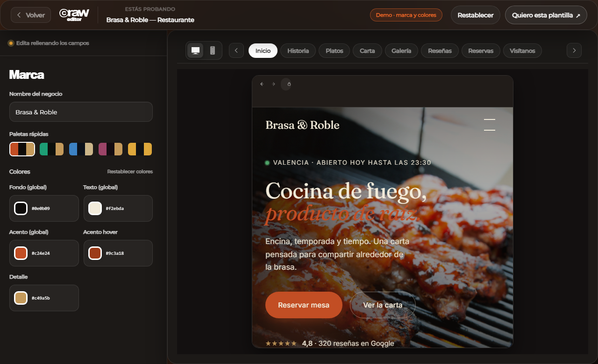Select the Visítanos section tab

[522, 51]
